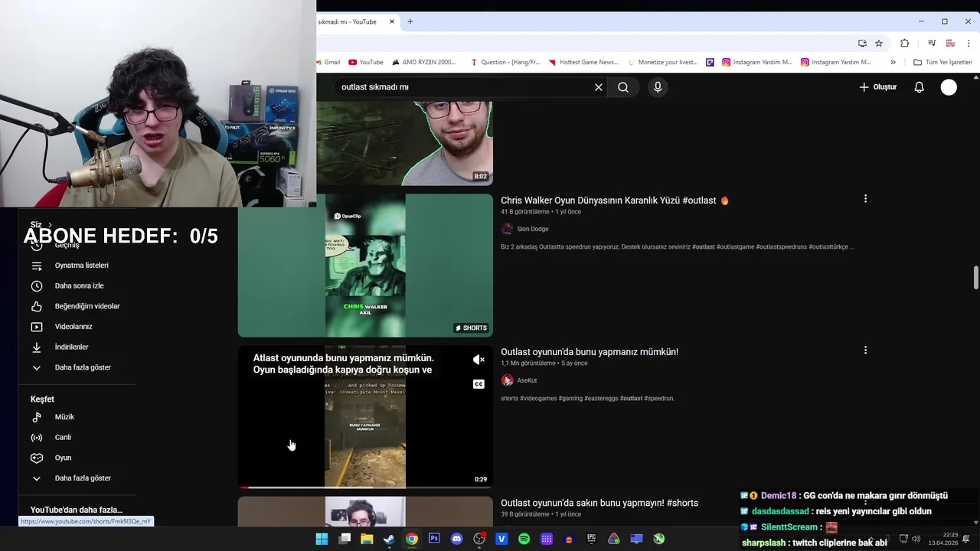
Task: Open Sion Dodge channel avatar
Action: 507,229
